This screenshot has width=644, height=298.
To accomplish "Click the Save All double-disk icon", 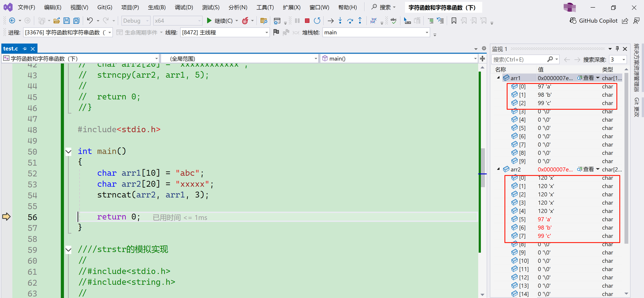I will point(76,20).
